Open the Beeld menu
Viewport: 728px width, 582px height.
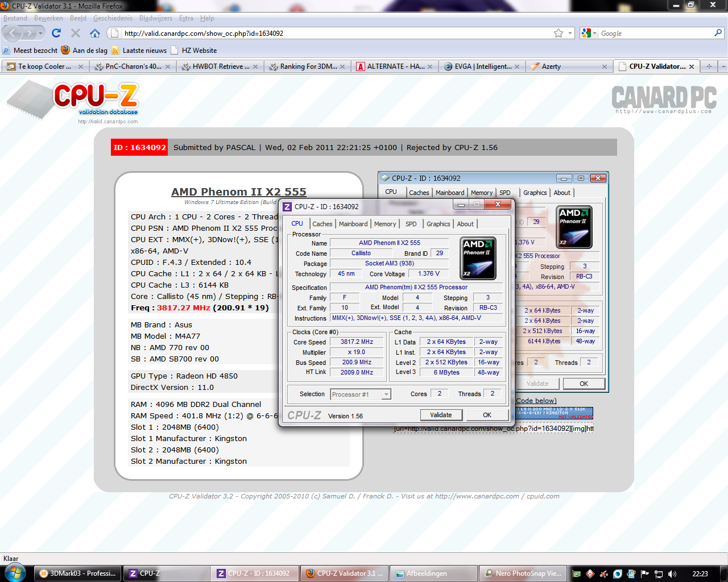(x=78, y=18)
